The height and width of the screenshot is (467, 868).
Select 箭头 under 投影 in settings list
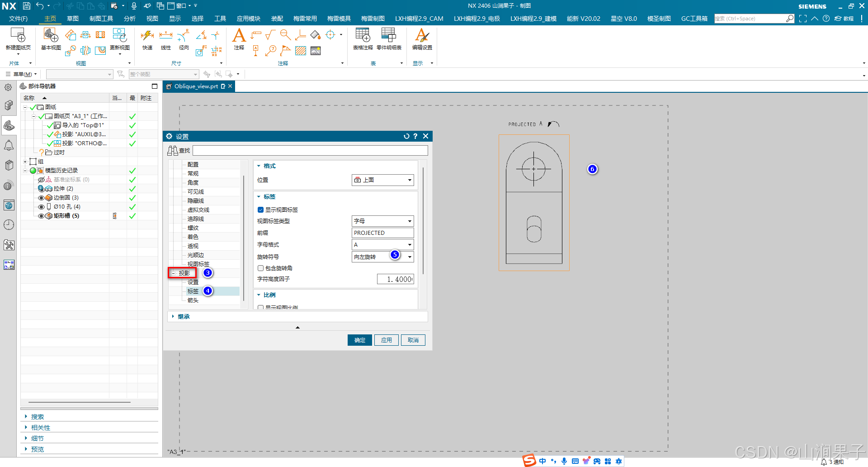193,300
